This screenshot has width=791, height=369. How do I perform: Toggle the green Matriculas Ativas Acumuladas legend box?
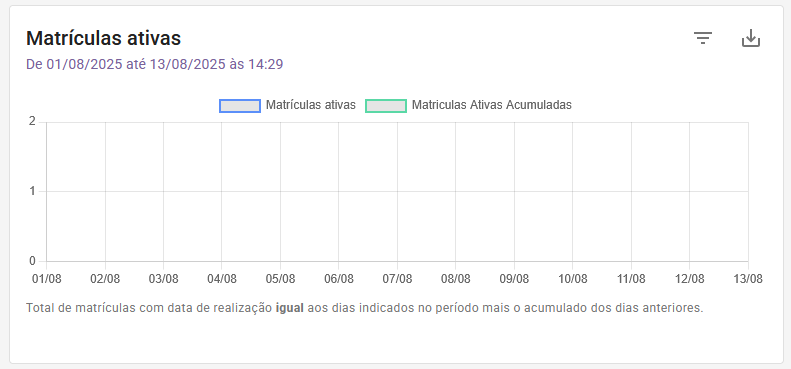coord(386,106)
